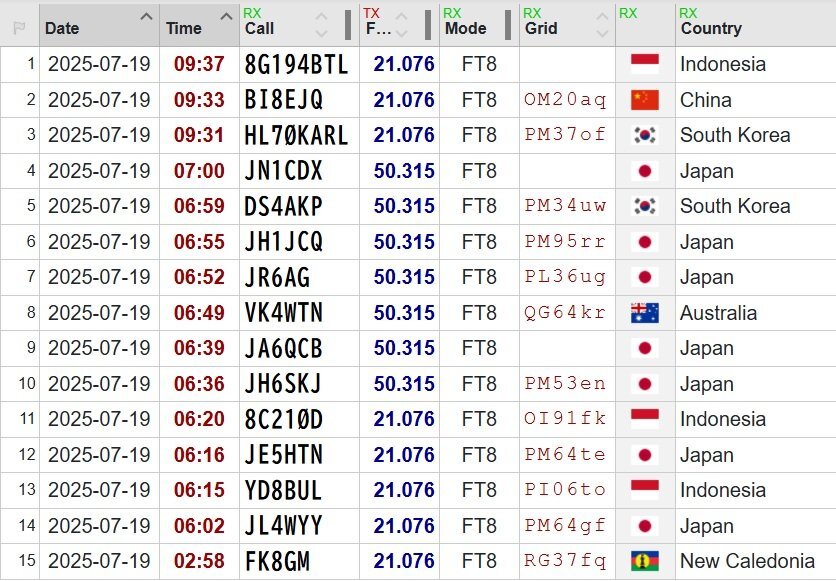Select callsign JN1CDX
Viewport: 836px width, 581px height.
(x=284, y=171)
